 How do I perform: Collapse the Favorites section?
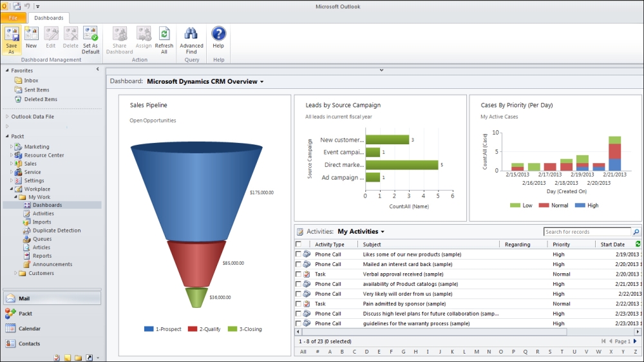click(7, 70)
